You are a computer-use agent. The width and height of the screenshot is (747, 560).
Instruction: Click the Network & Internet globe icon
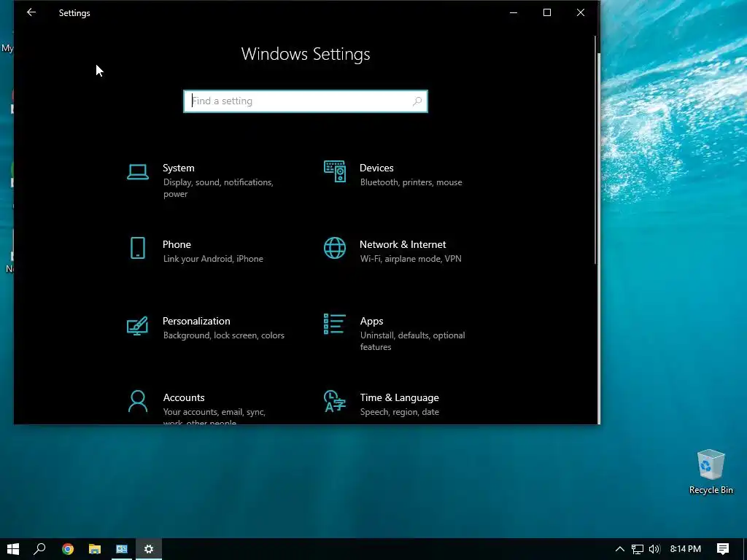[x=334, y=248]
